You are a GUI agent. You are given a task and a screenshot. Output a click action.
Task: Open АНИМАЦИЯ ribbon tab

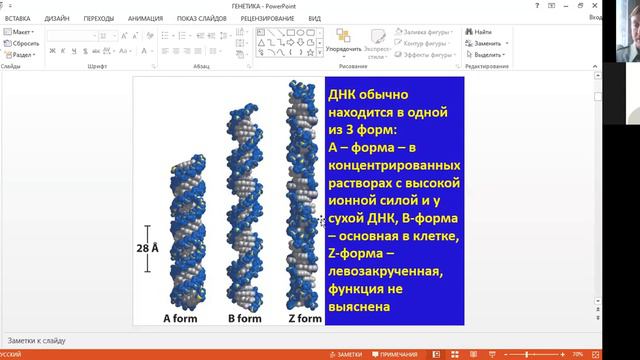click(145, 18)
